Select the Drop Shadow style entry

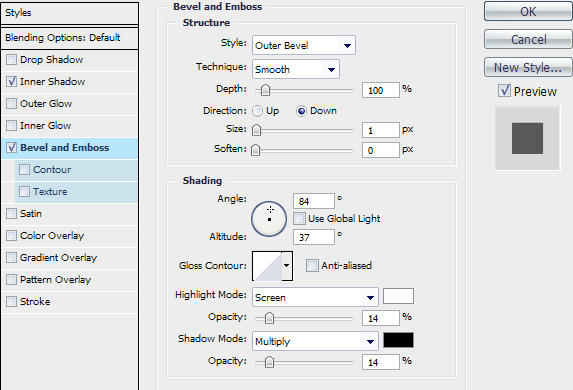click(x=52, y=60)
